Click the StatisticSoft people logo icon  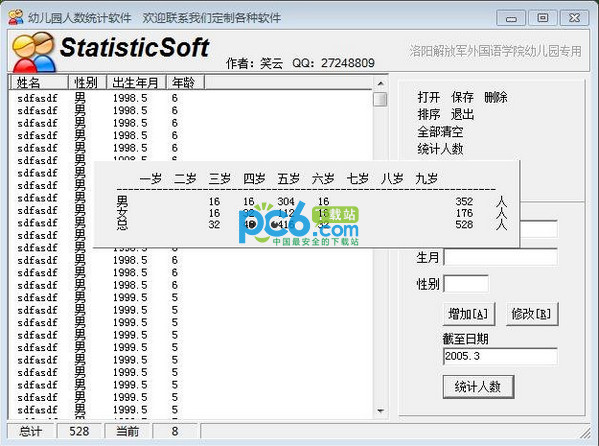(34, 52)
